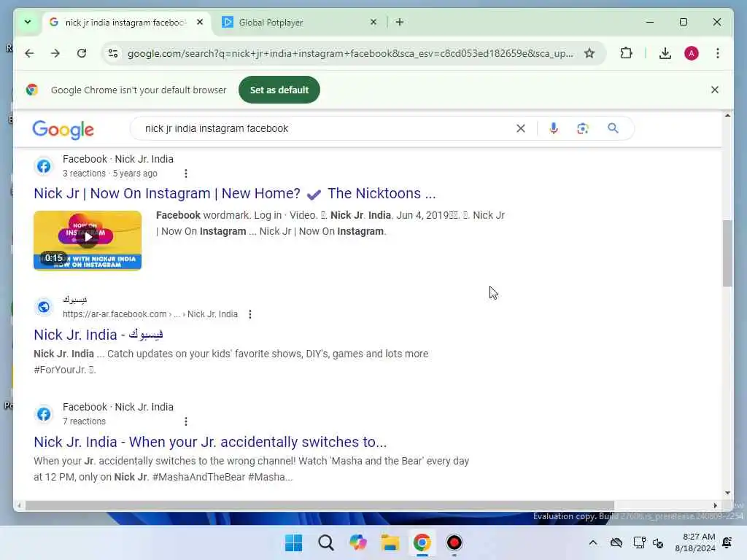
Task: Click the cloud sync tray icon
Action: [x=616, y=542]
